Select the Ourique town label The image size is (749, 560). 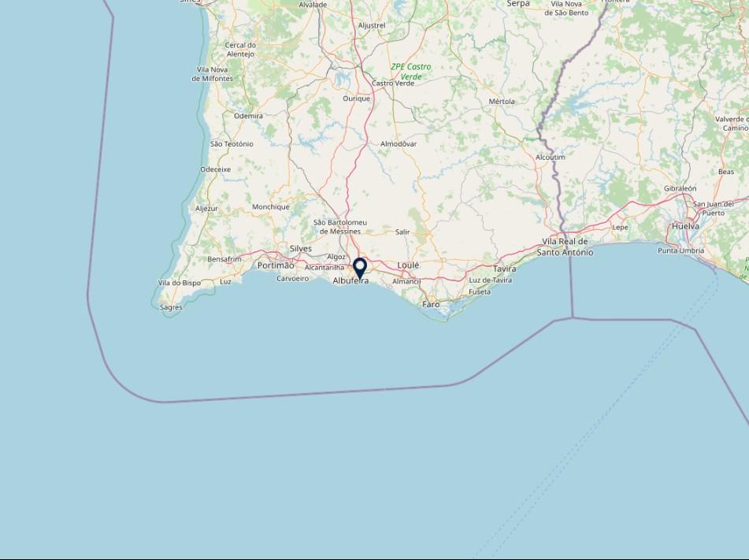[356, 98]
